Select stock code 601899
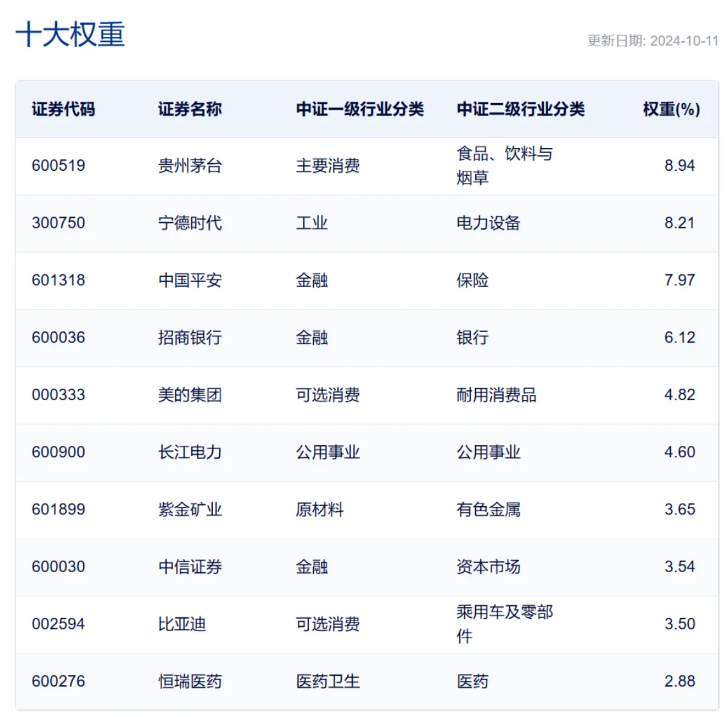 tap(58, 509)
